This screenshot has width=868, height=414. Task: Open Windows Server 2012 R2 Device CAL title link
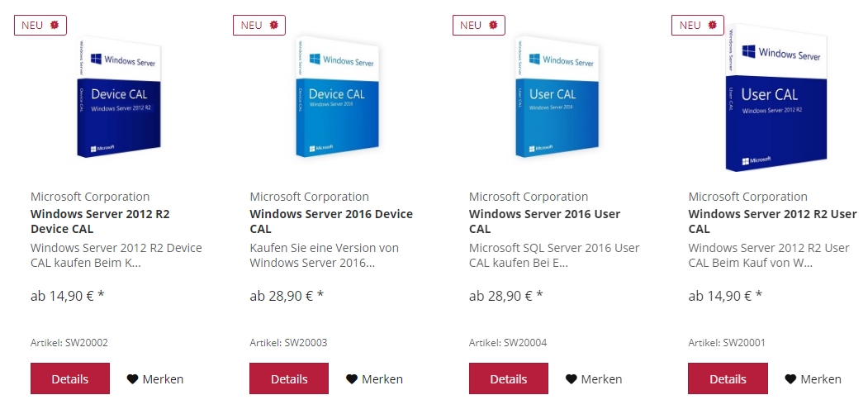point(100,221)
